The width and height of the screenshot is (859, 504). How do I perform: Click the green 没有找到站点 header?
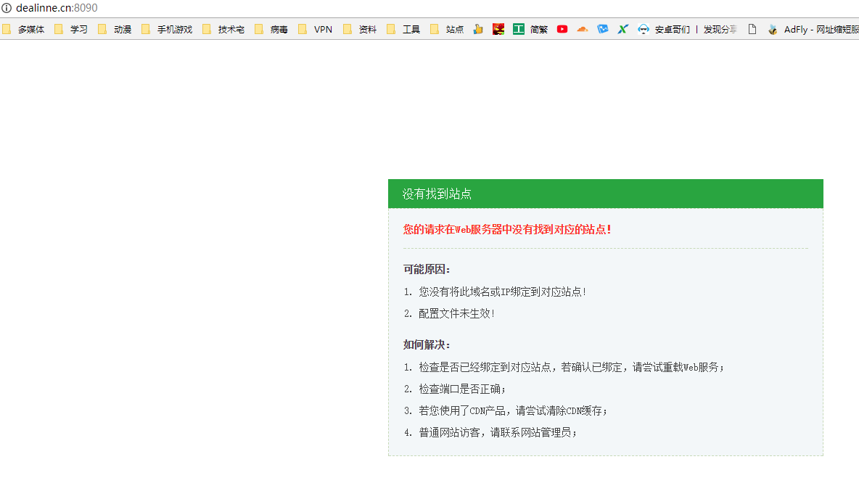click(605, 194)
